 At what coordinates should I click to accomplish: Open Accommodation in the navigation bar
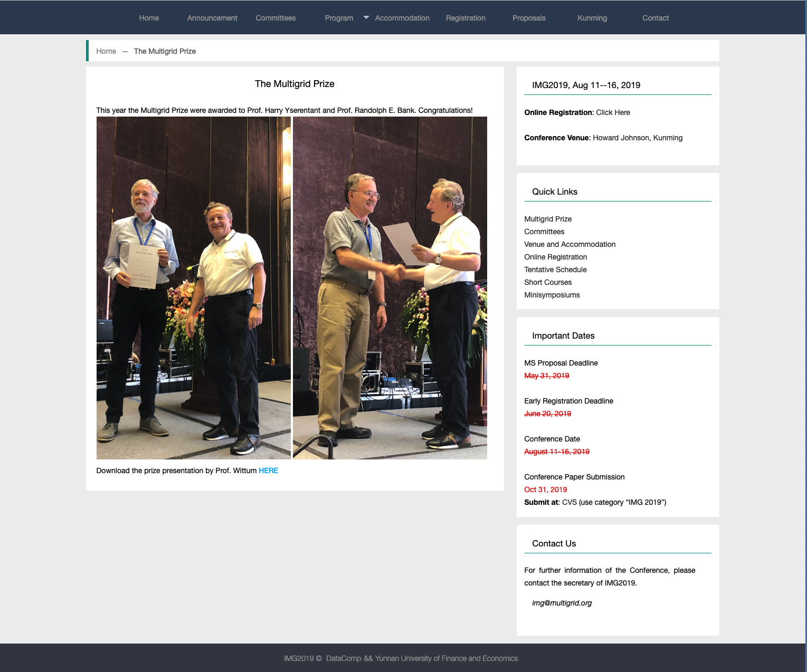click(x=402, y=18)
